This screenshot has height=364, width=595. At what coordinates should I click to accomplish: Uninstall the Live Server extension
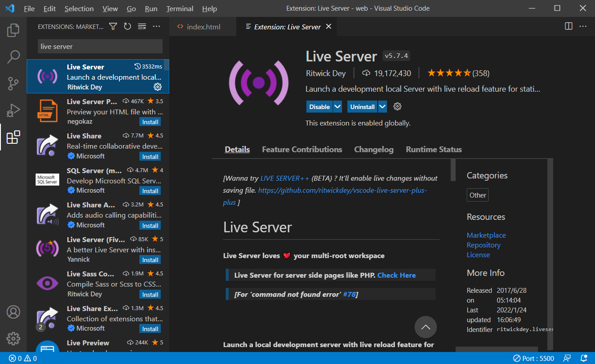pyautogui.click(x=363, y=107)
